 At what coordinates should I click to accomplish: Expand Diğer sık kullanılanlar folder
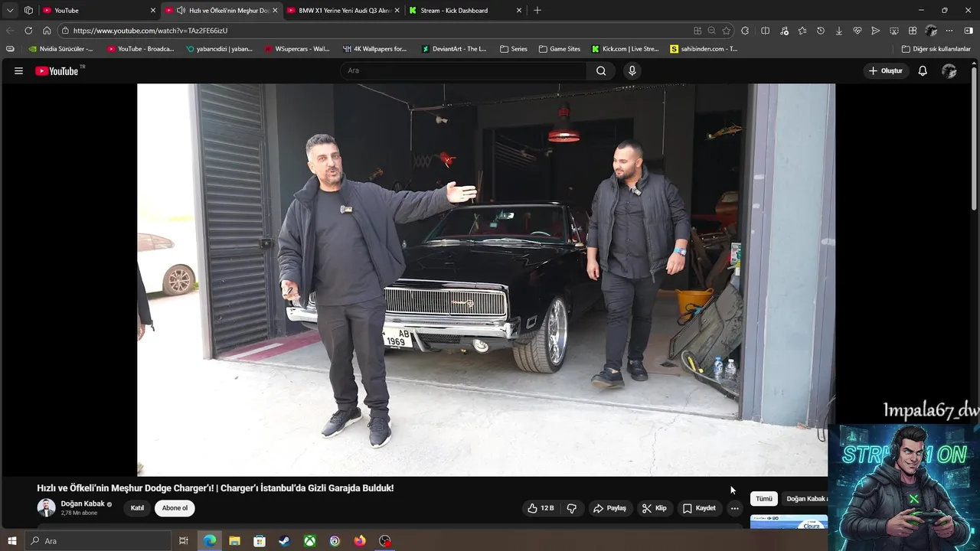[x=936, y=49]
